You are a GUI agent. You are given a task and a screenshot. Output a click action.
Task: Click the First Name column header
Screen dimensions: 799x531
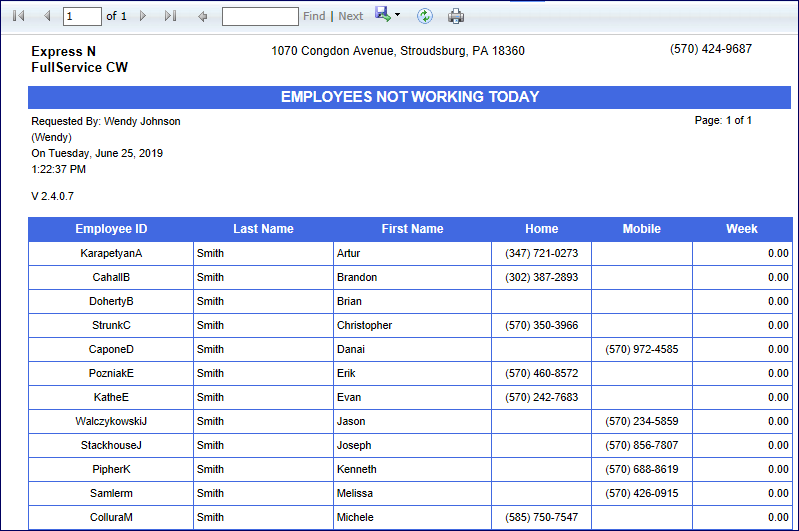pyautogui.click(x=412, y=229)
